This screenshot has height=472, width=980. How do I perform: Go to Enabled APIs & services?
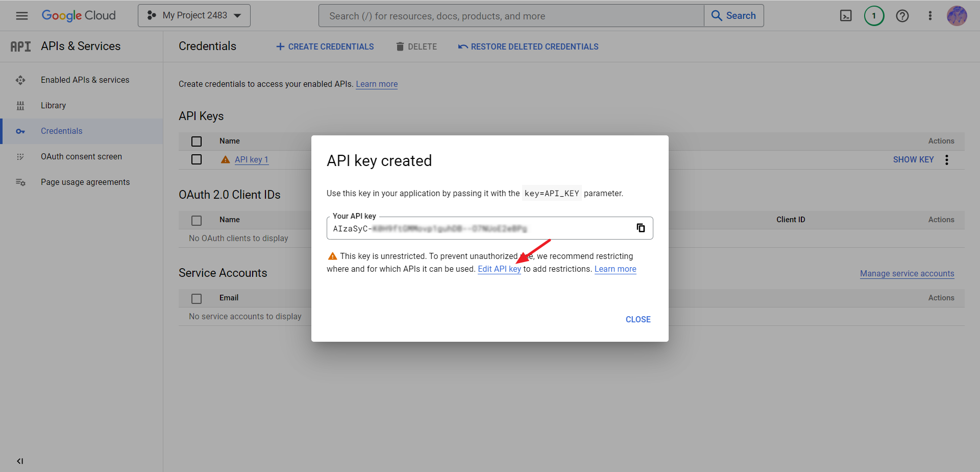(85, 80)
